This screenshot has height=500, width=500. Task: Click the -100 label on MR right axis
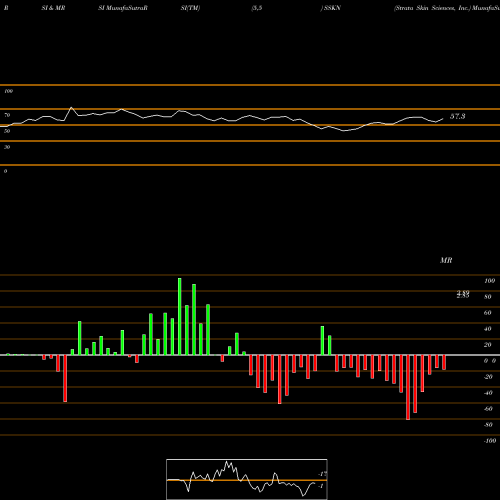click(490, 441)
